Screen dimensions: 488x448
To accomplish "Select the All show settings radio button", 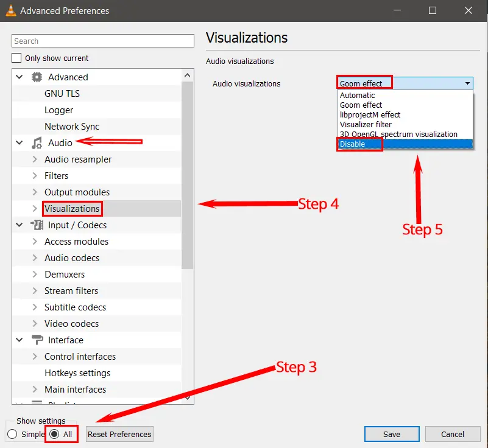I will (x=54, y=434).
